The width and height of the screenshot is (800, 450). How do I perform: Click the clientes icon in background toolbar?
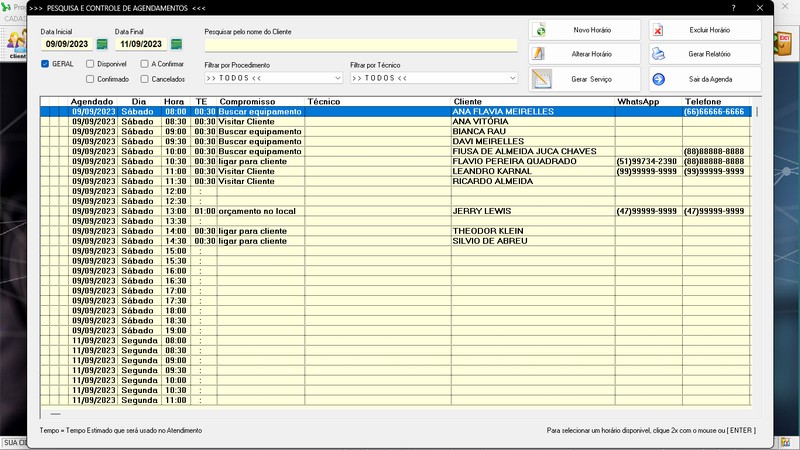[x=17, y=43]
